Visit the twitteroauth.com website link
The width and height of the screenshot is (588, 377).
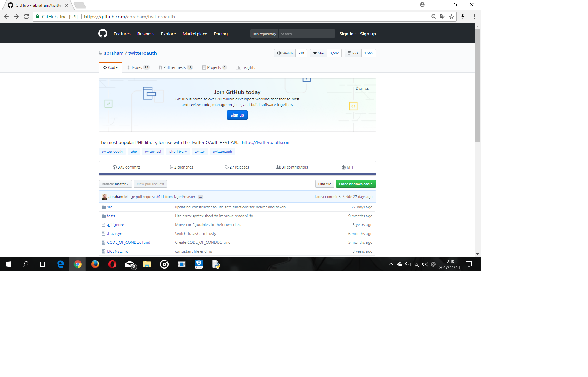[266, 142]
